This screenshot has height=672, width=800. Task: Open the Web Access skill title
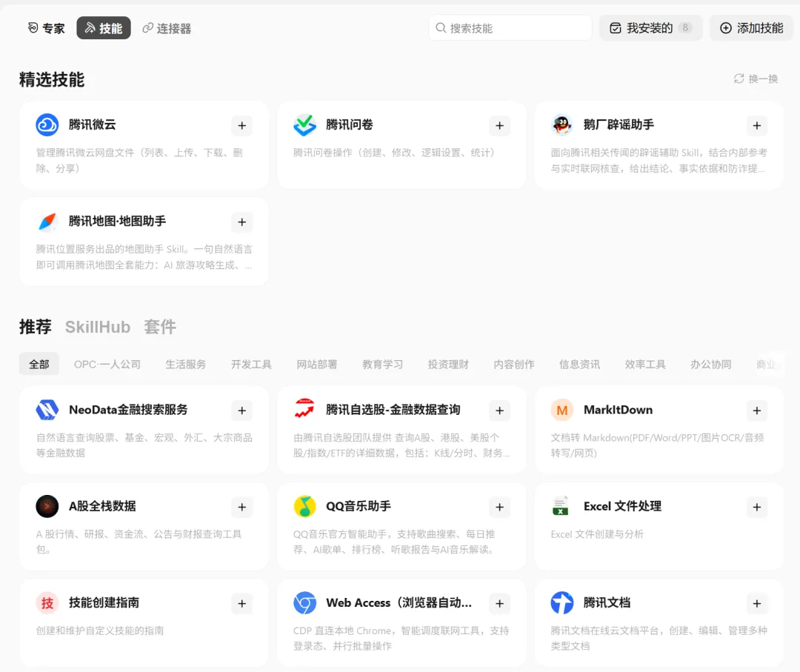coord(399,602)
